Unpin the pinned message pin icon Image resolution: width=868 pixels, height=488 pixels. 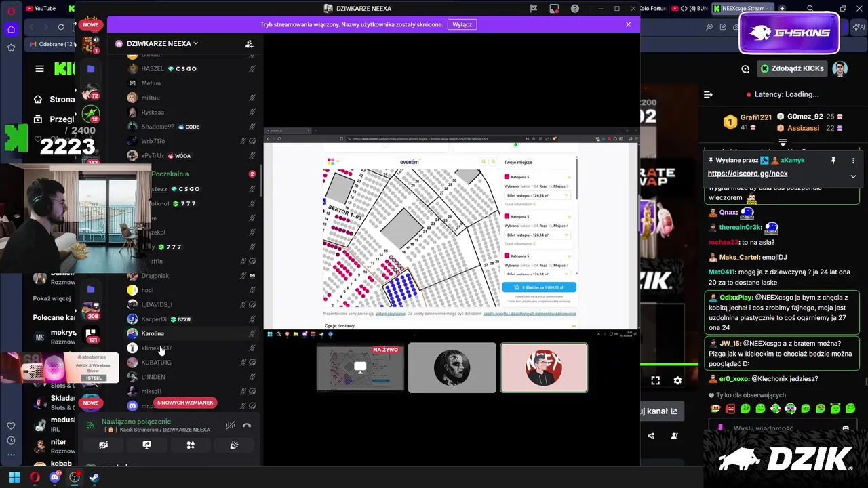click(833, 161)
